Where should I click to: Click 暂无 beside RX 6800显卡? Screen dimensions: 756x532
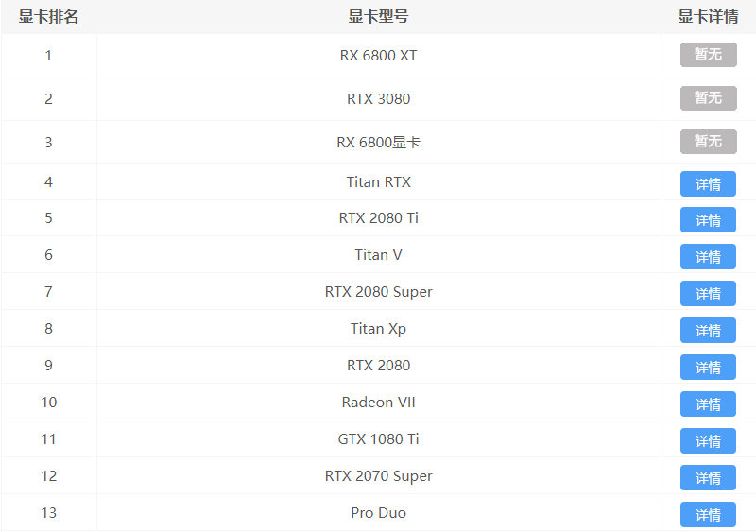[x=708, y=142]
